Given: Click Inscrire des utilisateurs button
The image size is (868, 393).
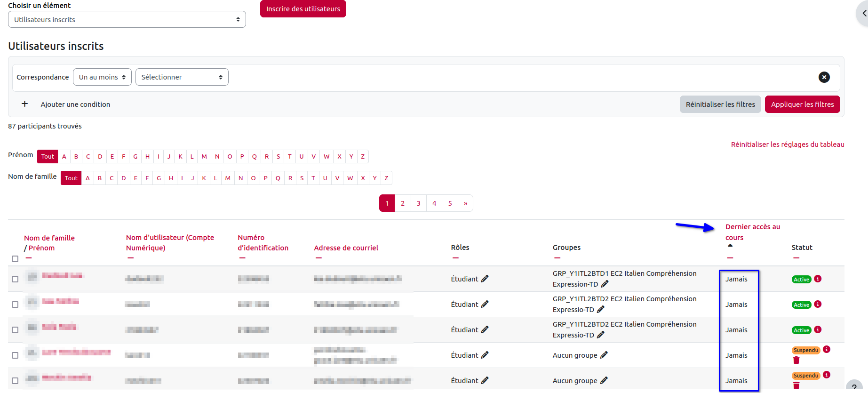Looking at the screenshot, I should 303,9.
